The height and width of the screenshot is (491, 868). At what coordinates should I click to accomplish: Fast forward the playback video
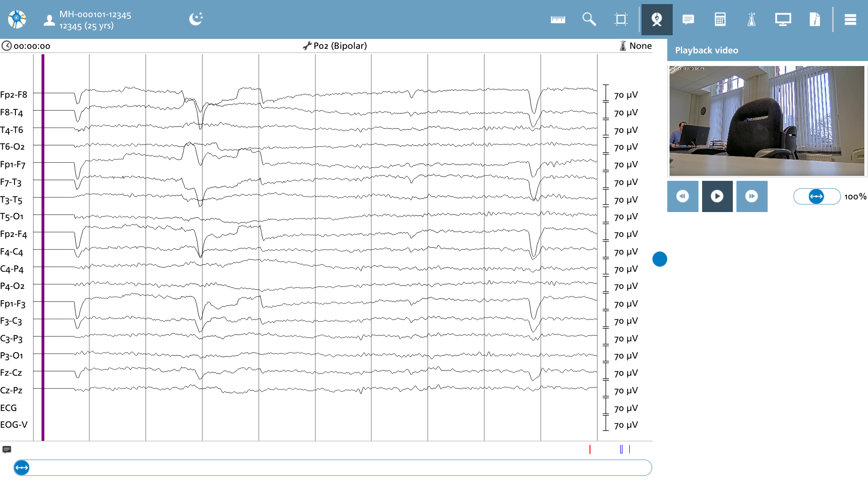[752, 196]
